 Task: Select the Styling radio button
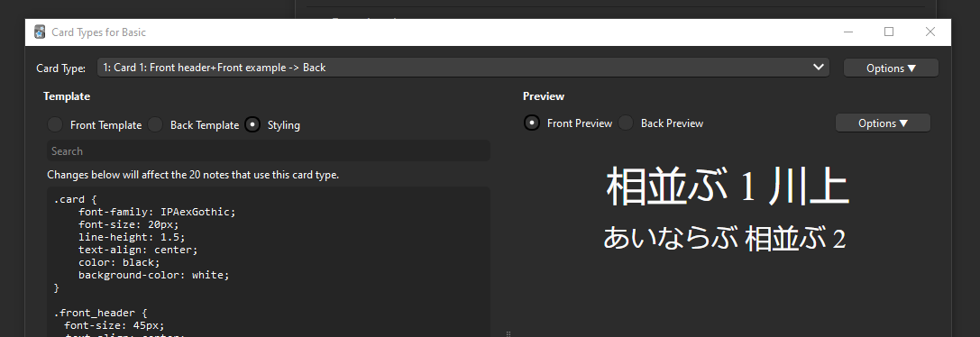tap(252, 124)
